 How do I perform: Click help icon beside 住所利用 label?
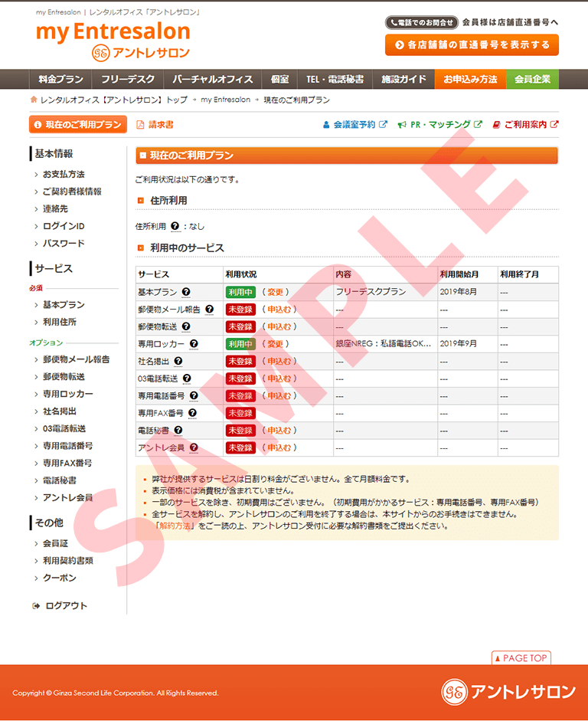click(x=175, y=226)
